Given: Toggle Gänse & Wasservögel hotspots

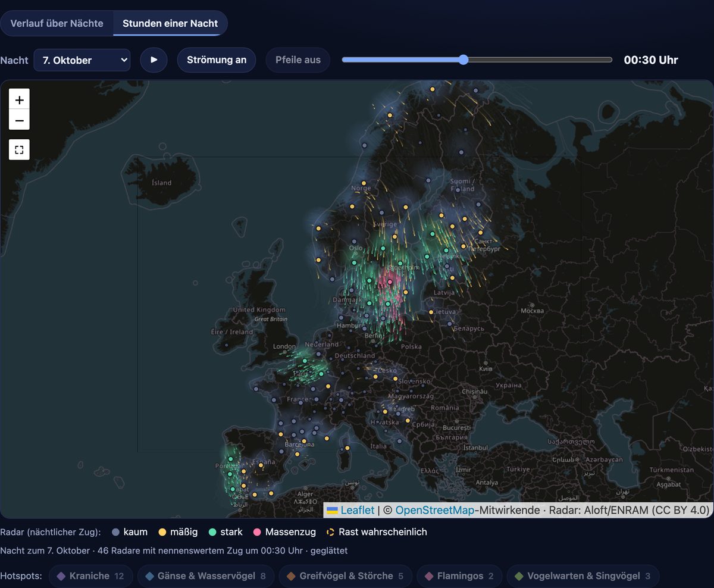Looking at the screenshot, I should click(x=206, y=576).
